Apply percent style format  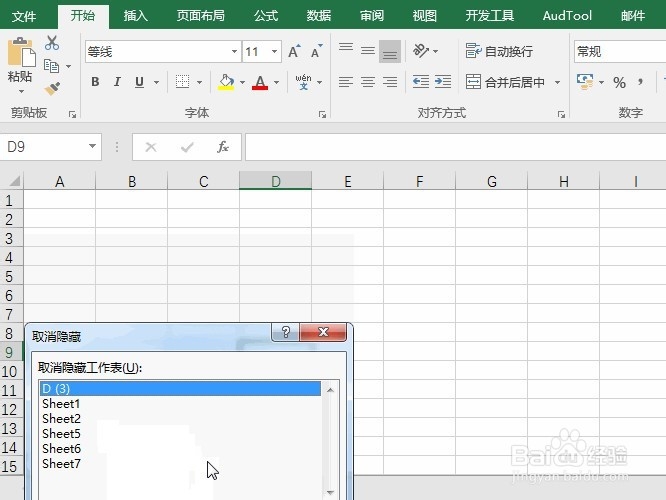tap(619, 82)
